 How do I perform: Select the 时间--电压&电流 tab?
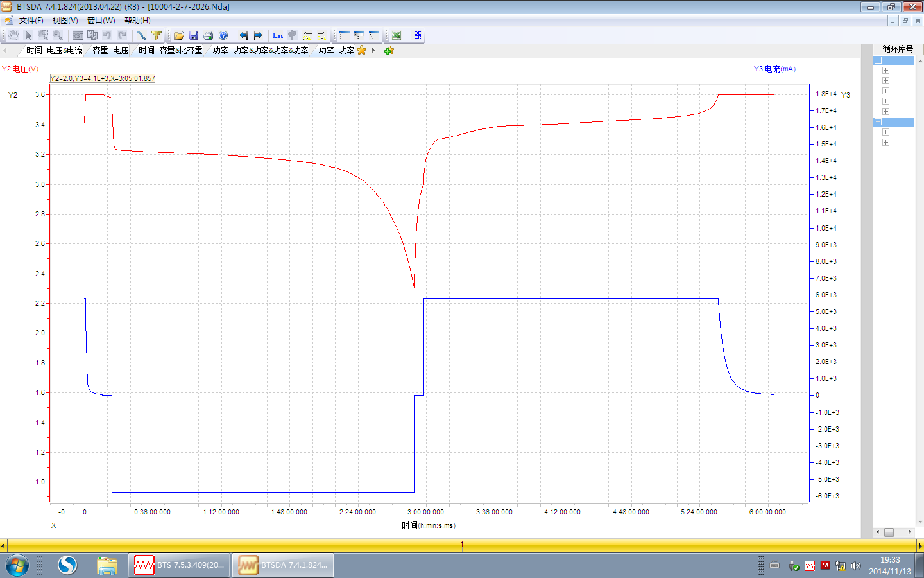point(55,50)
